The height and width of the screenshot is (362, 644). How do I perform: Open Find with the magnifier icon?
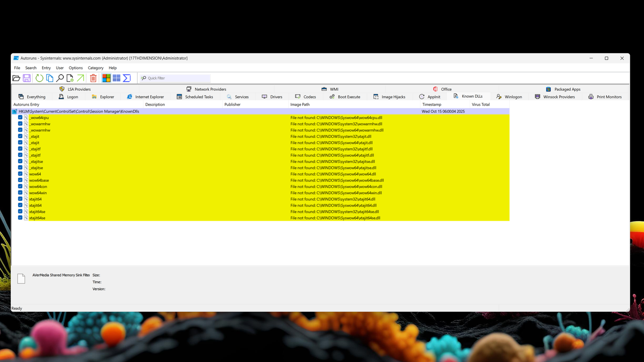60,78
